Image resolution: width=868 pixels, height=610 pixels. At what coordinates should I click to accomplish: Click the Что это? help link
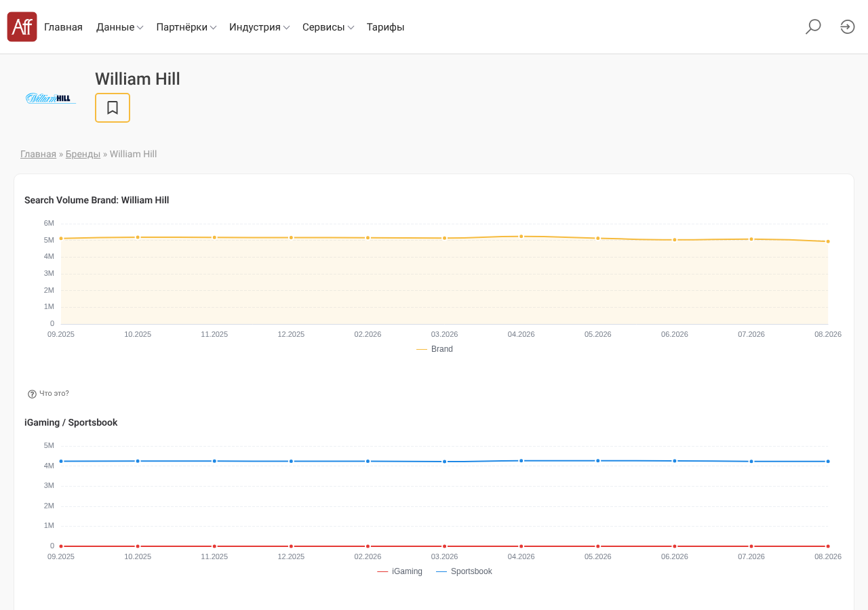click(x=54, y=393)
